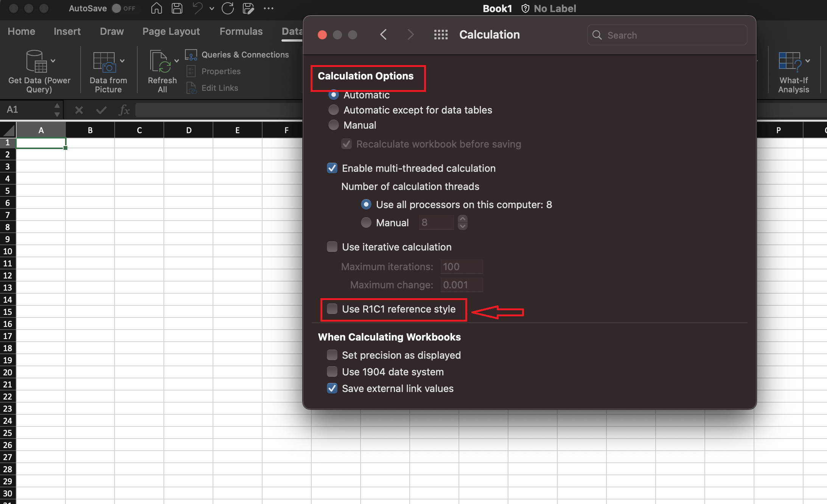Open the Name Box stepper arrows
The height and width of the screenshot is (504, 827).
pos(57,110)
